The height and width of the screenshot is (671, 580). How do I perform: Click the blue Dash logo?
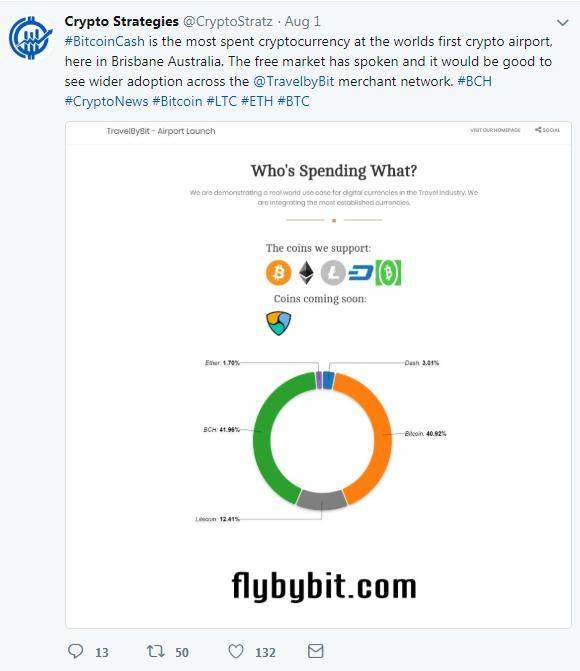click(360, 273)
